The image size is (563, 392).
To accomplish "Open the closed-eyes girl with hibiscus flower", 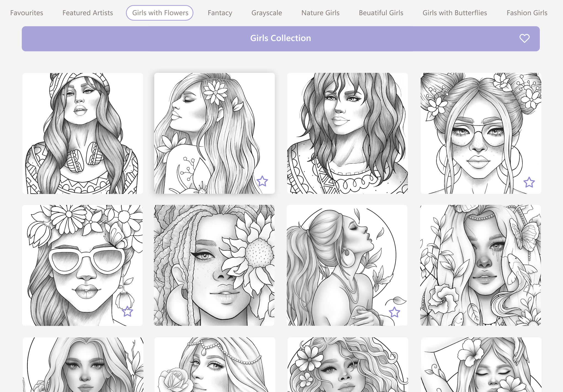I will click(x=481, y=365).
